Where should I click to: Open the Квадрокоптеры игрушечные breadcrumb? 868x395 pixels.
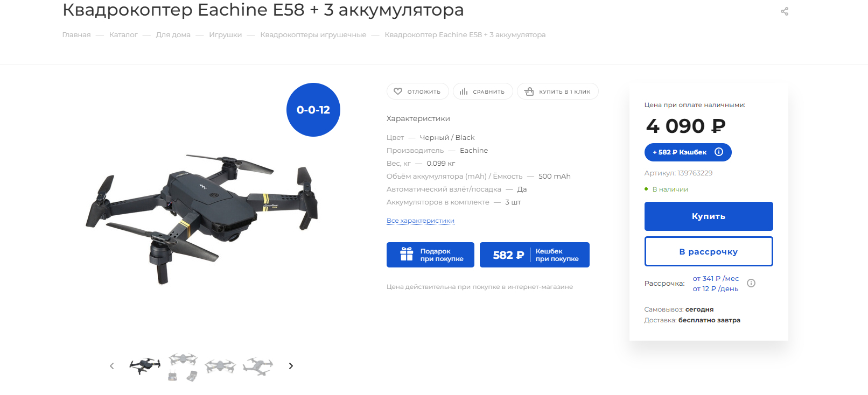[x=313, y=35]
